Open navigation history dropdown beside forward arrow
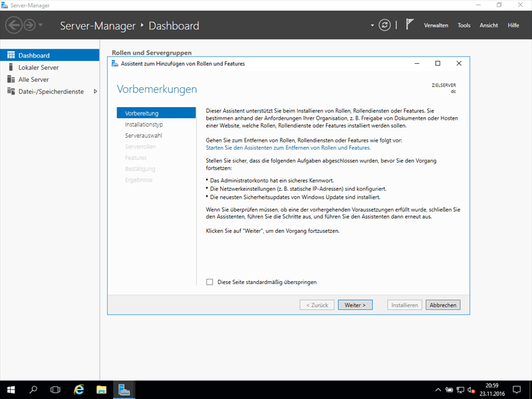 (x=41, y=25)
